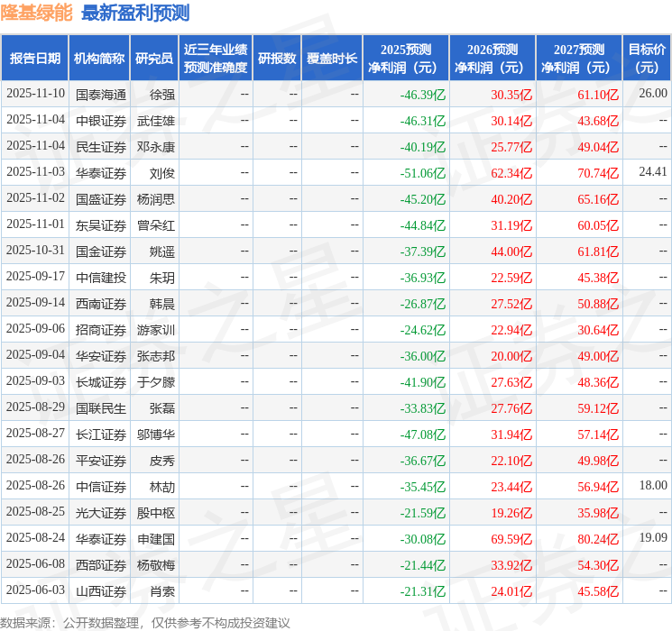
Task: Select analyst 曾朵红 in the table
Action: click(x=155, y=224)
